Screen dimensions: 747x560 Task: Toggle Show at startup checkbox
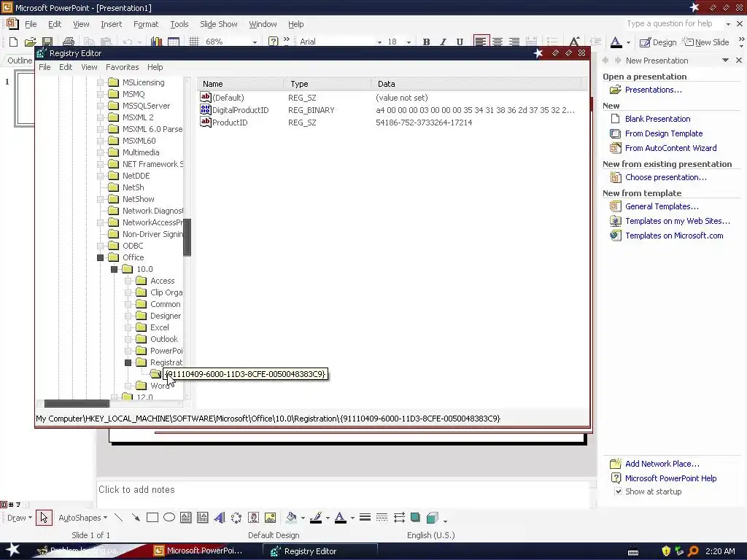pyautogui.click(x=618, y=491)
